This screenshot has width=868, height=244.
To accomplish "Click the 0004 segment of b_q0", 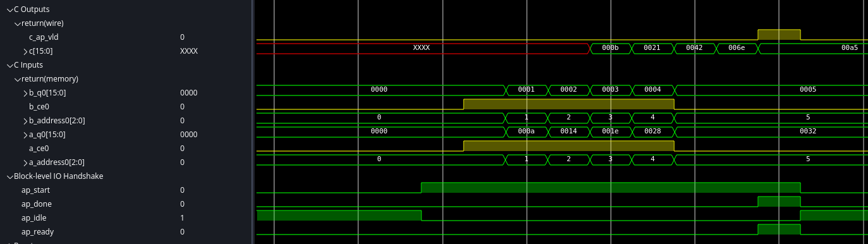I will 653,90.
